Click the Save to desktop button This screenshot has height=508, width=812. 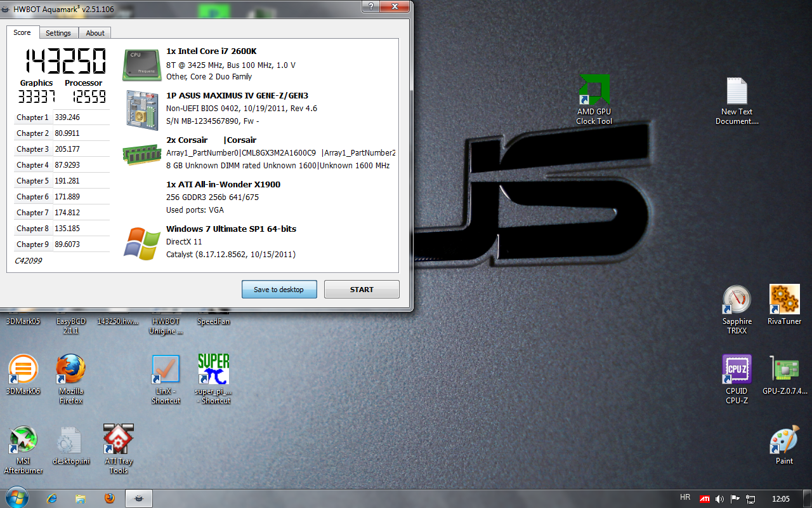click(279, 290)
